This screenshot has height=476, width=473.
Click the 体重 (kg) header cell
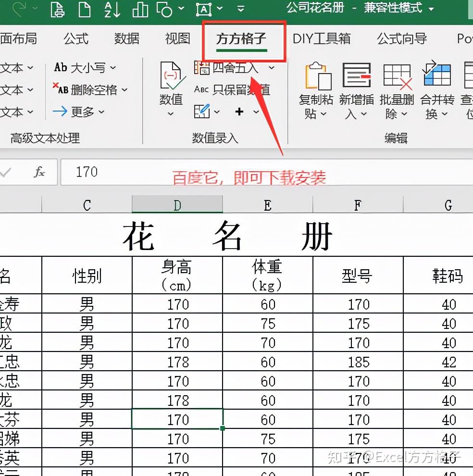click(x=267, y=275)
